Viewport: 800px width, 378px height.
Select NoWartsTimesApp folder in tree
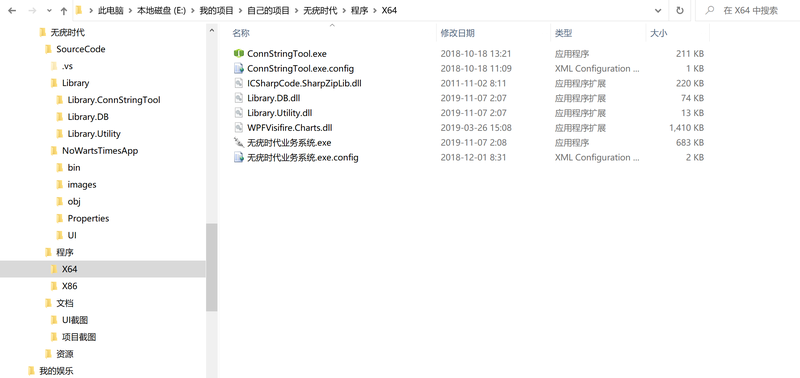pos(100,150)
